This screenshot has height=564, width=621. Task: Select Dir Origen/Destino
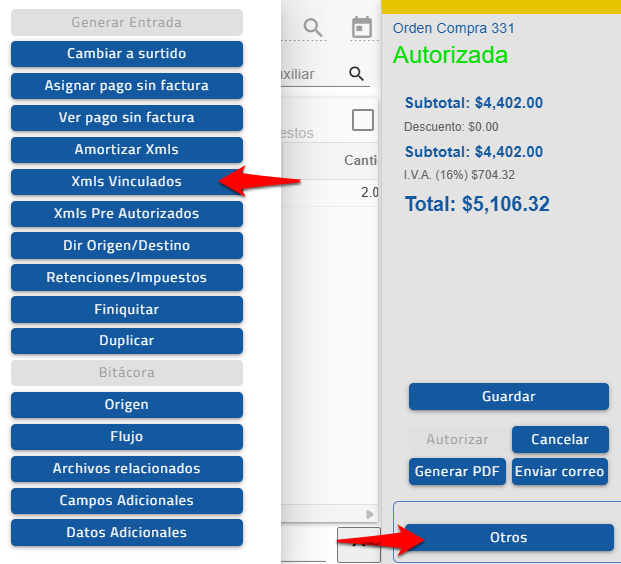[x=127, y=246]
